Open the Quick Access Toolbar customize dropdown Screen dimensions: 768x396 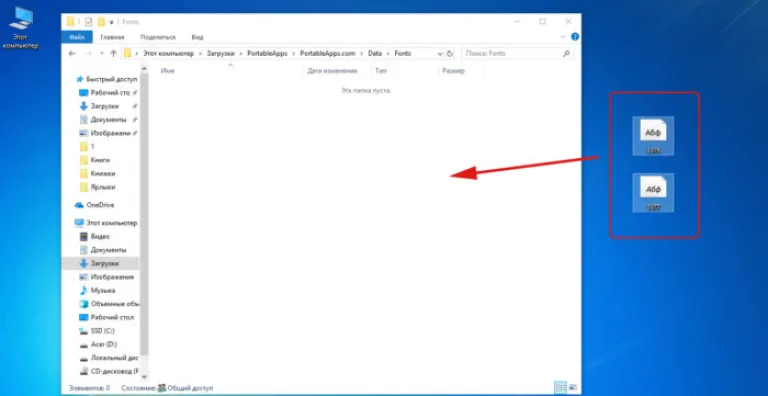point(112,22)
